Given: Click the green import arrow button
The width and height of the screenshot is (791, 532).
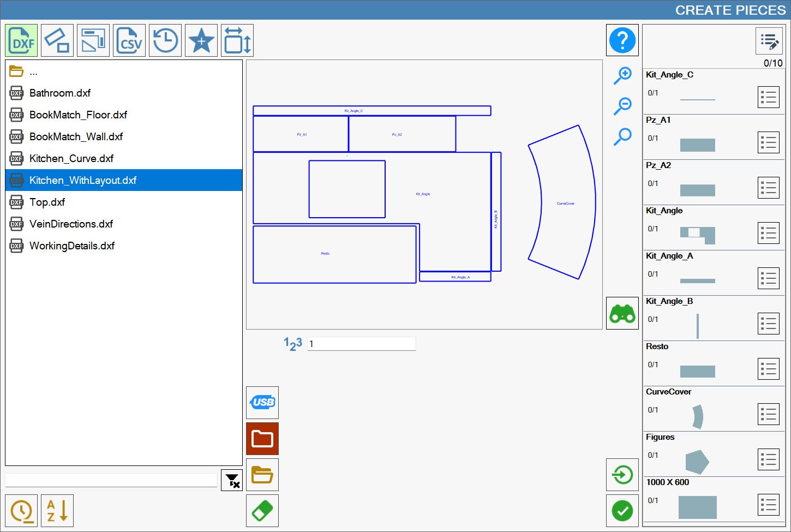Looking at the screenshot, I should pyautogui.click(x=622, y=475).
